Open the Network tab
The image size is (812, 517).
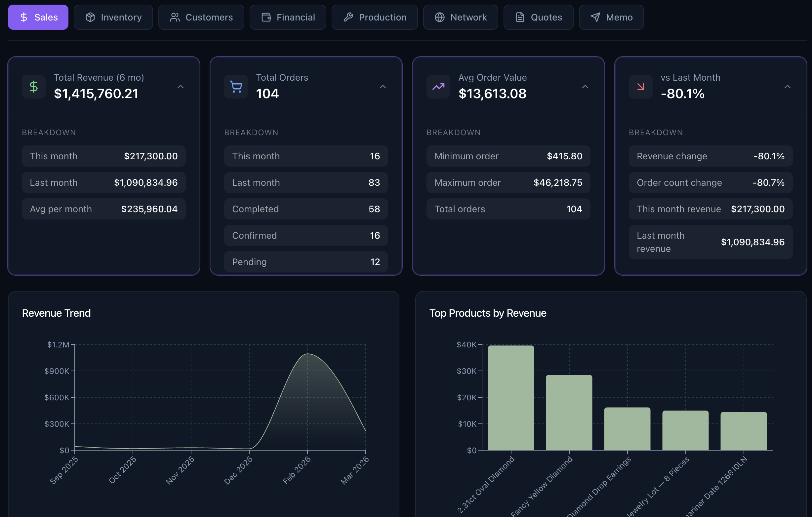point(461,17)
